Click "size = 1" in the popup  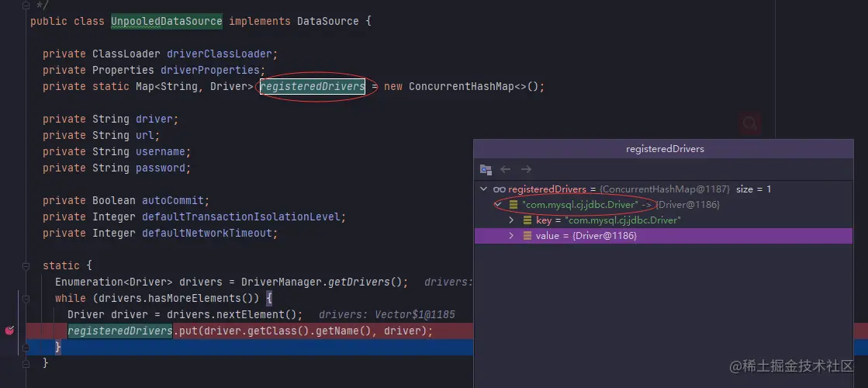754,189
